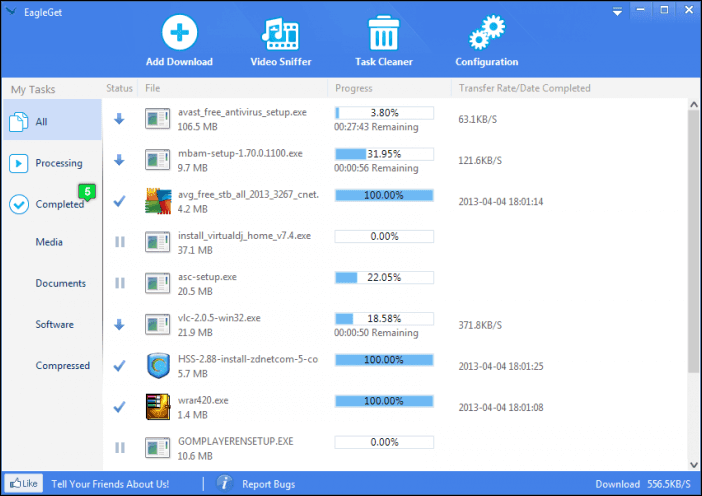Click the Facebook Like button
Viewport: 702px width, 496px height.
(x=23, y=483)
